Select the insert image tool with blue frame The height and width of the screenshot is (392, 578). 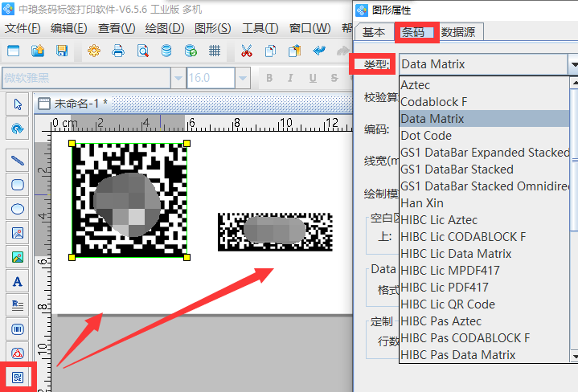pyautogui.click(x=18, y=233)
